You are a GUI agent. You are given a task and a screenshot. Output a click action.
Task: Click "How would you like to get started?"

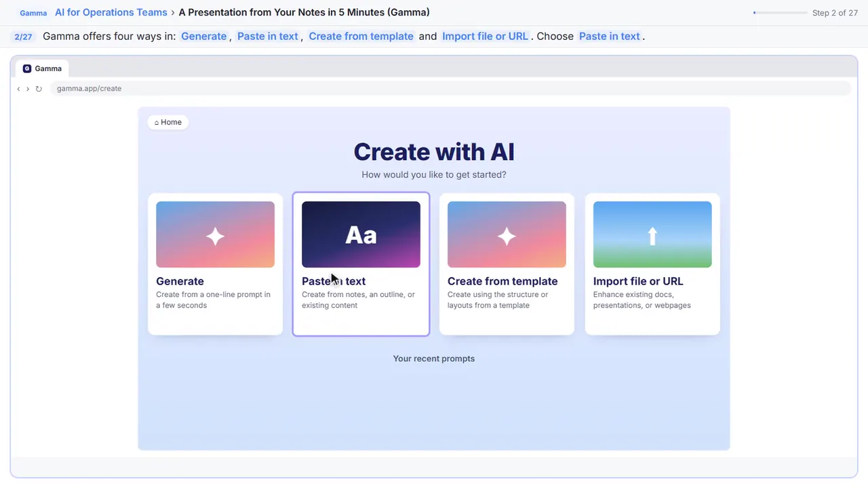click(434, 175)
